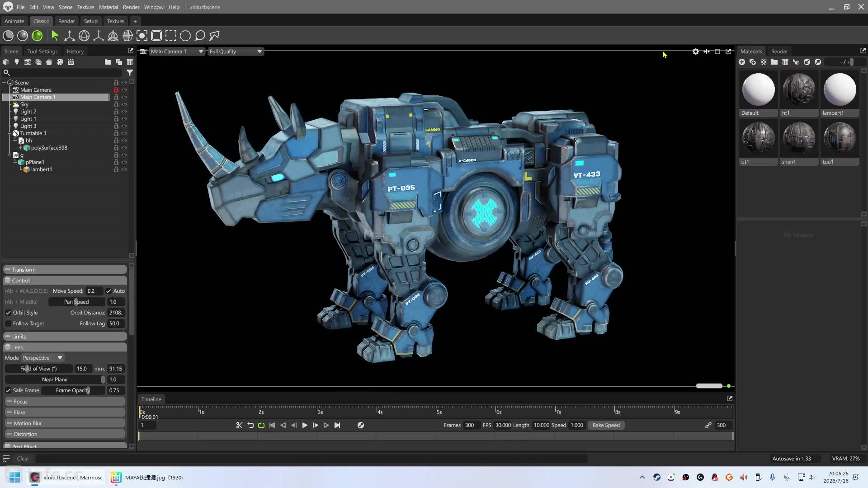The image size is (868, 488).
Task: Pop out the Timeline panel
Action: coord(730,399)
